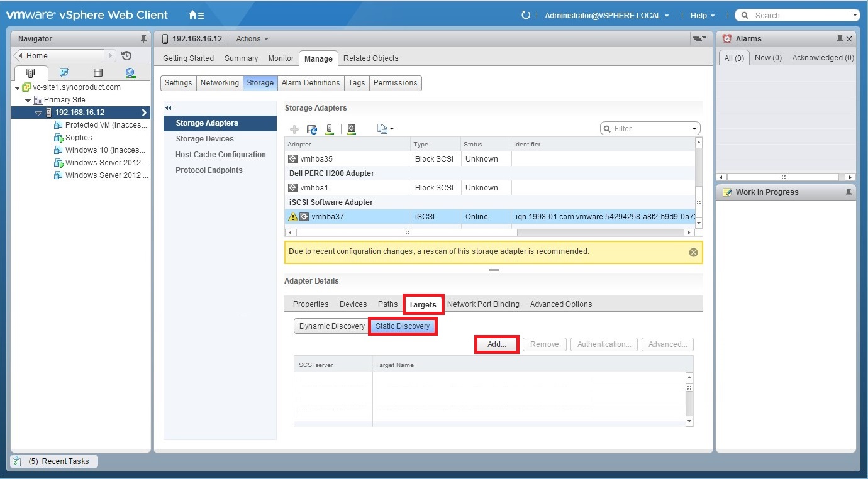Switch to Dynamic Discovery mode

coord(331,326)
